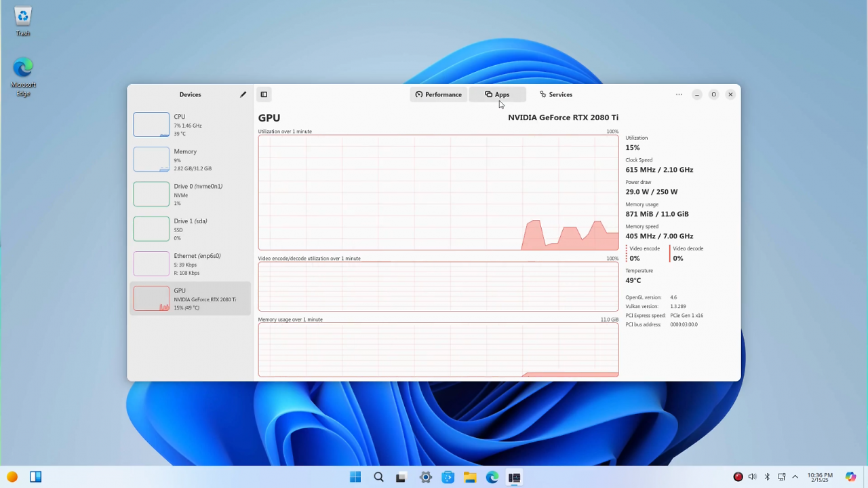The width and height of the screenshot is (868, 488).
Task: Click the volume speaker tray icon
Action: pos(752,477)
